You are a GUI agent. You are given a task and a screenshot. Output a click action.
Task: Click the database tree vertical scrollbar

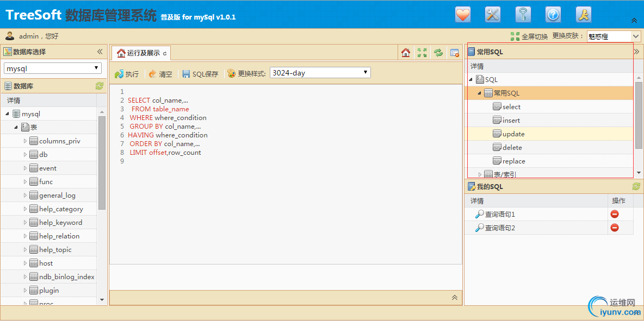pos(102,163)
